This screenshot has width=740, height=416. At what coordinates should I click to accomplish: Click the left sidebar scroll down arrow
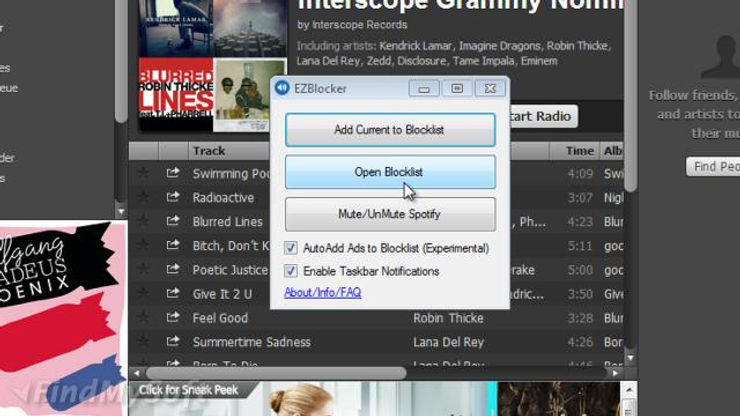click(x=121, y=212)
